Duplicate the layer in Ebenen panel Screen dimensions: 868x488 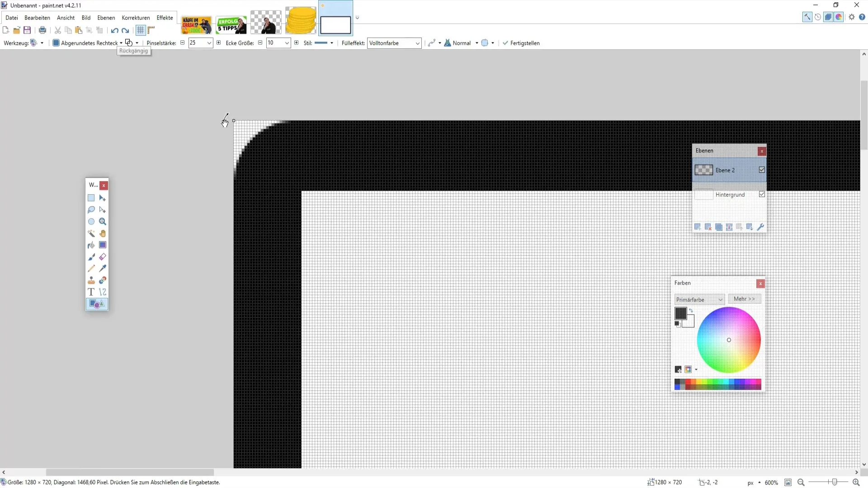pos(718,227)
